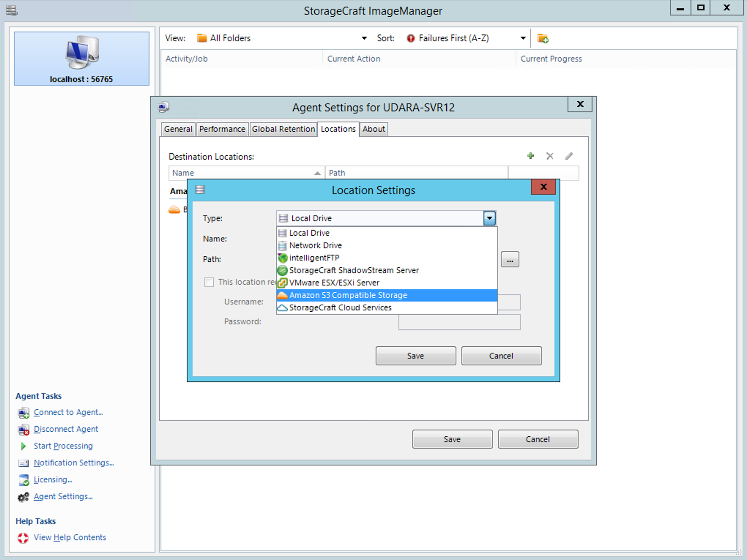Image resolution: width=747 pixels, height=560 pixels.
Task: Choose Local Drive from the type list
Action: coord(387,233)
